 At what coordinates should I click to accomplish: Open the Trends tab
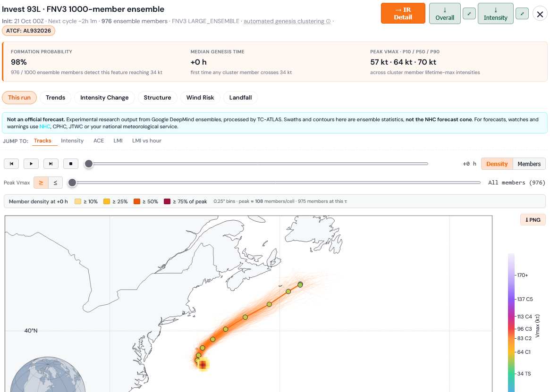[x=55, y=98]
